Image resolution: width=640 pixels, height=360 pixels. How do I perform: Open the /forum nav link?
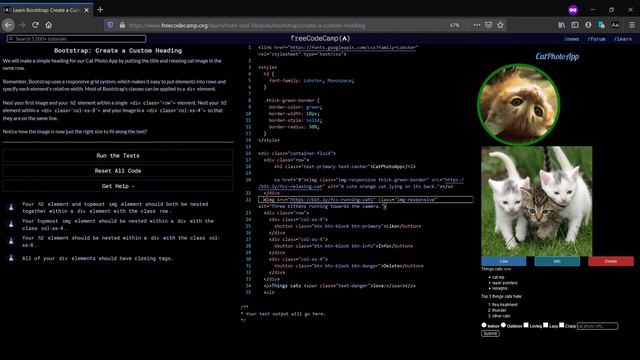pos(596,39)
